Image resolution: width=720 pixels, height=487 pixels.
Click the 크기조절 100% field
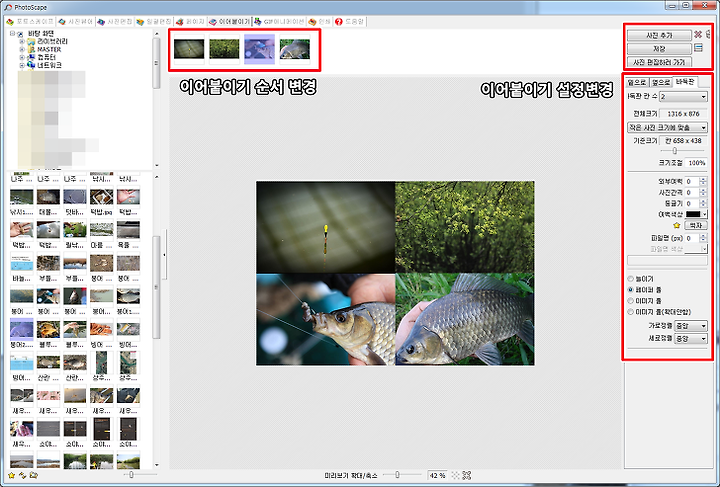696,163
